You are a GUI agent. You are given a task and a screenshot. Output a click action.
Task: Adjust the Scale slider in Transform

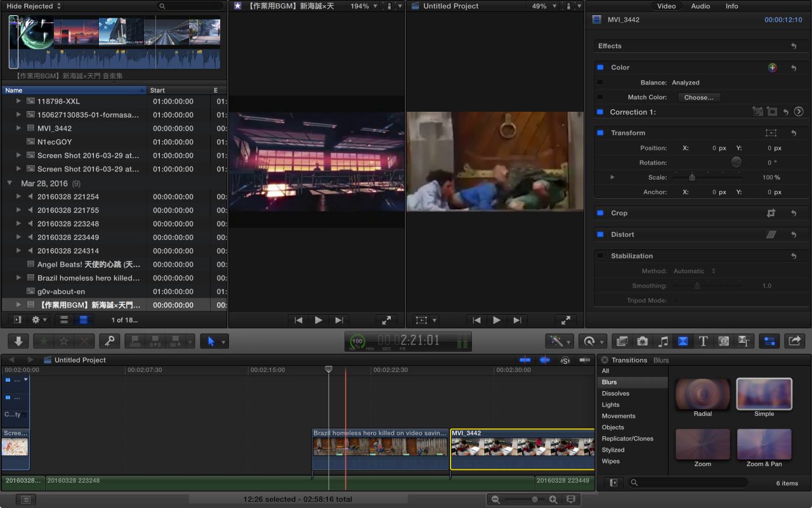coord(692,177)
